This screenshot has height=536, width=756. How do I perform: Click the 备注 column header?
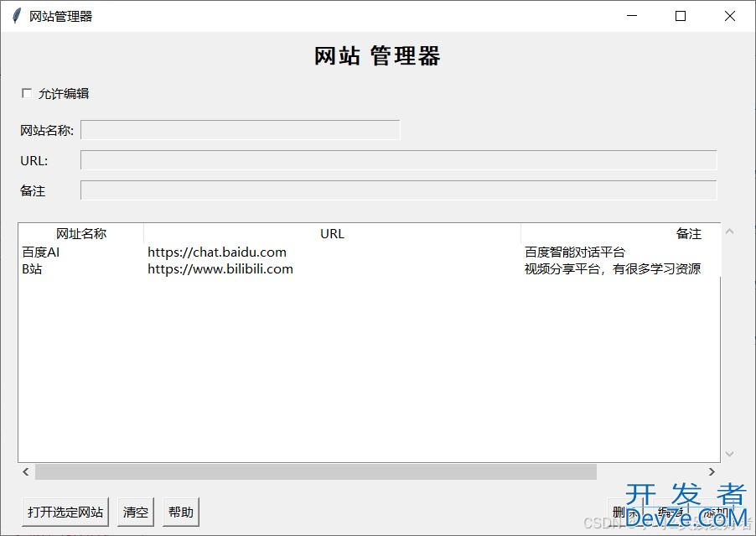pyautogui.click(x=620, y=234)
